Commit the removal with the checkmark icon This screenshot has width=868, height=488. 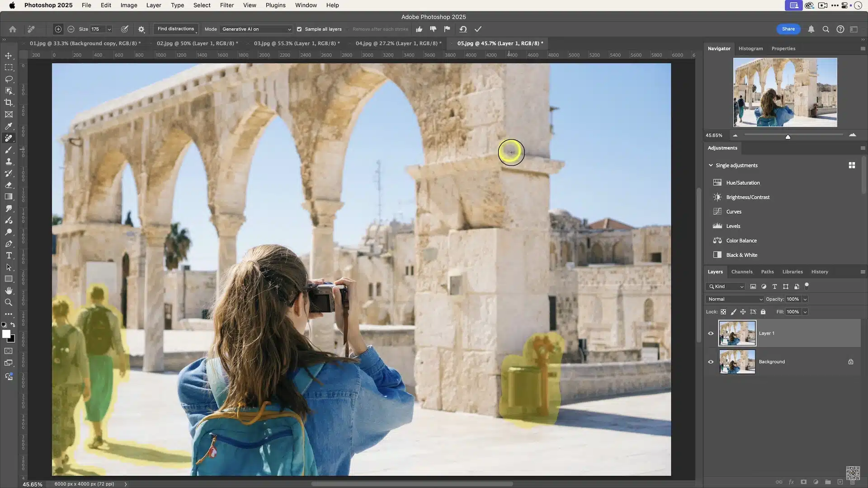tap(478, 29)
